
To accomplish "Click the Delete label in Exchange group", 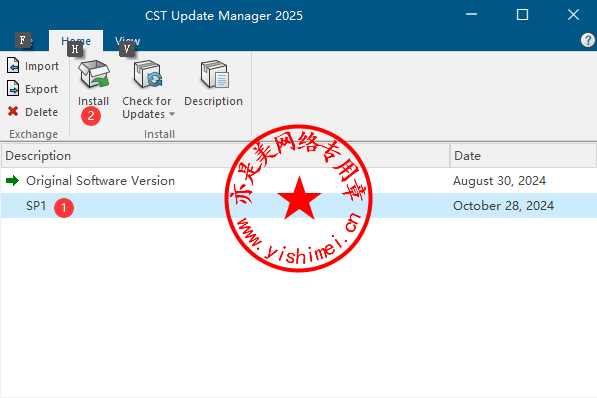I will coord(42,112).
